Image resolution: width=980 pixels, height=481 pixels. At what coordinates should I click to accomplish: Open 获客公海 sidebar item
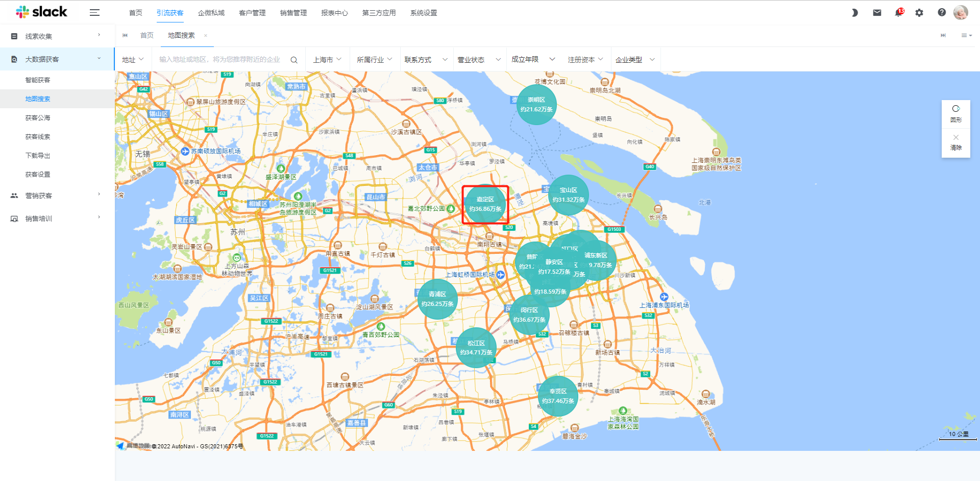(38, 118)
